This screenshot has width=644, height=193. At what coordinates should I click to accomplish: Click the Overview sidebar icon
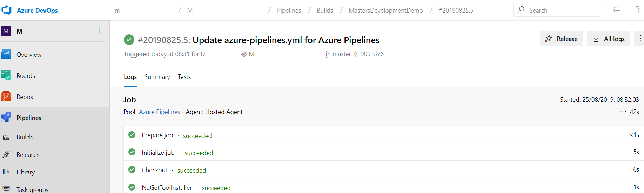(x=6, y=54)
